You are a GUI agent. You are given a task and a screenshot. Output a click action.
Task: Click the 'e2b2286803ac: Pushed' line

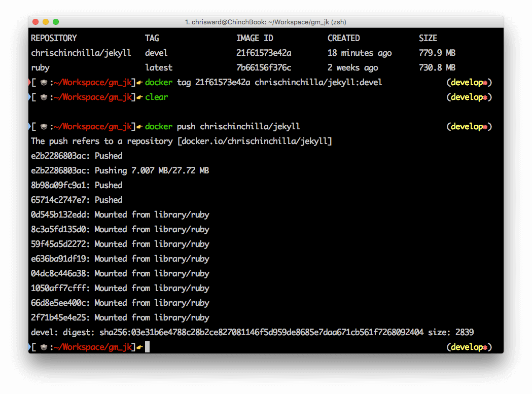[x=77, y=156]
